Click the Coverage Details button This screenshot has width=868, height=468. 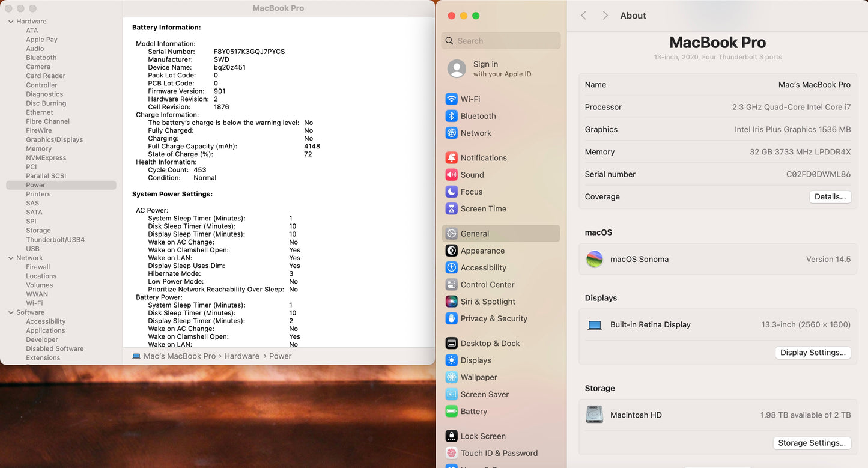(x=830, y=197)
